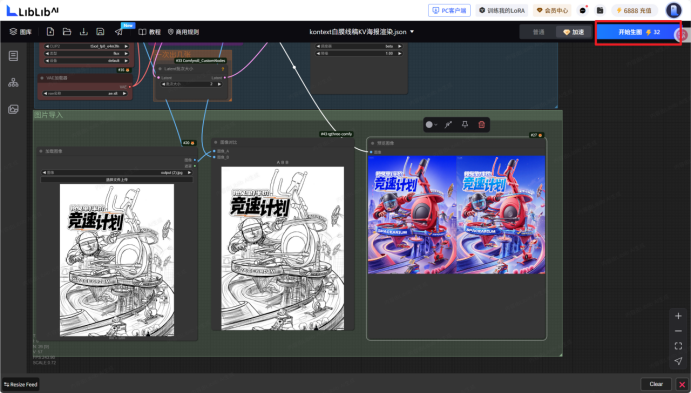This screenshot has width=691, height=393.
Task: Select the 普通 generation mode
Action: 539,32
